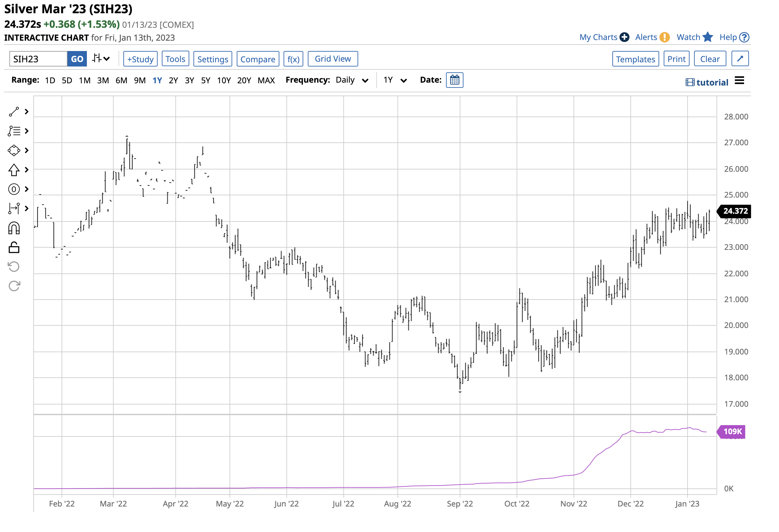779x532 pixels.
Task: Select the circle drawing tool
Action: (14, 189)
